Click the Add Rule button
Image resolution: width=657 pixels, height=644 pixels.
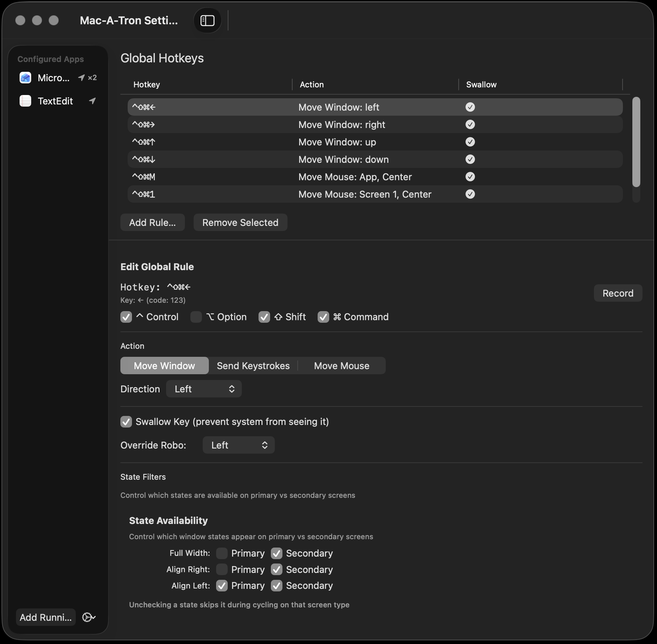(152, 222)
